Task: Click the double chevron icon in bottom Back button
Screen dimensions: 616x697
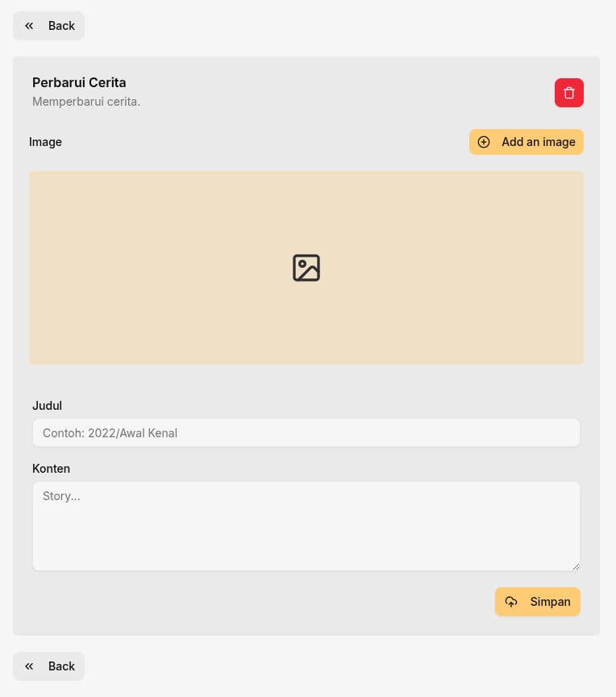Action: point(29,666)
